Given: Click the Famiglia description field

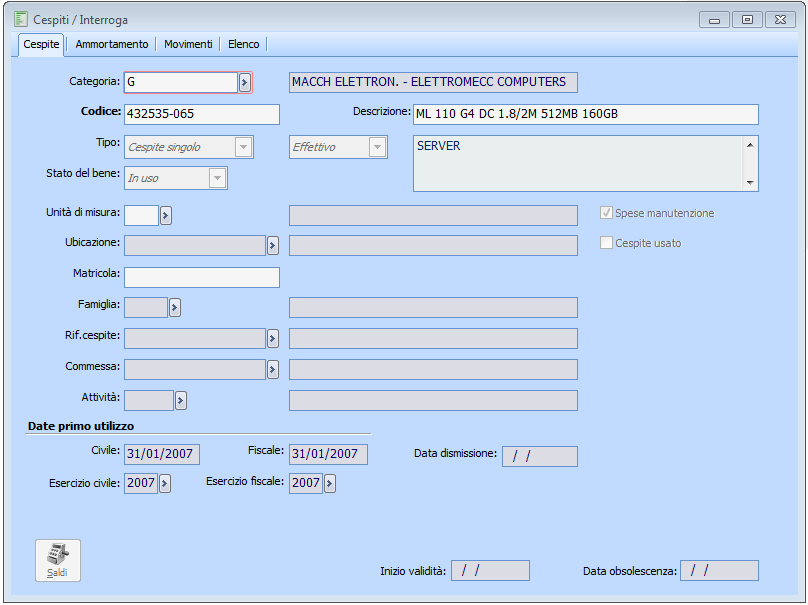Looking at the screenshot, I should (x=433, y=308).
